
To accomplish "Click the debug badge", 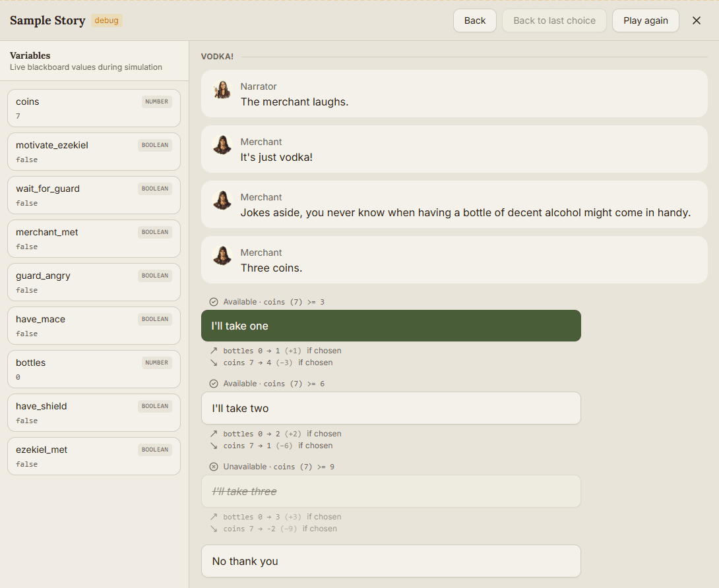I will pos(106,20).
